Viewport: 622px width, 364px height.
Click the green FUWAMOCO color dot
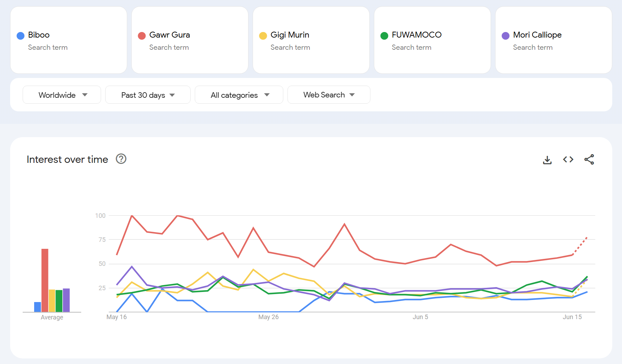tap(384, 35)
